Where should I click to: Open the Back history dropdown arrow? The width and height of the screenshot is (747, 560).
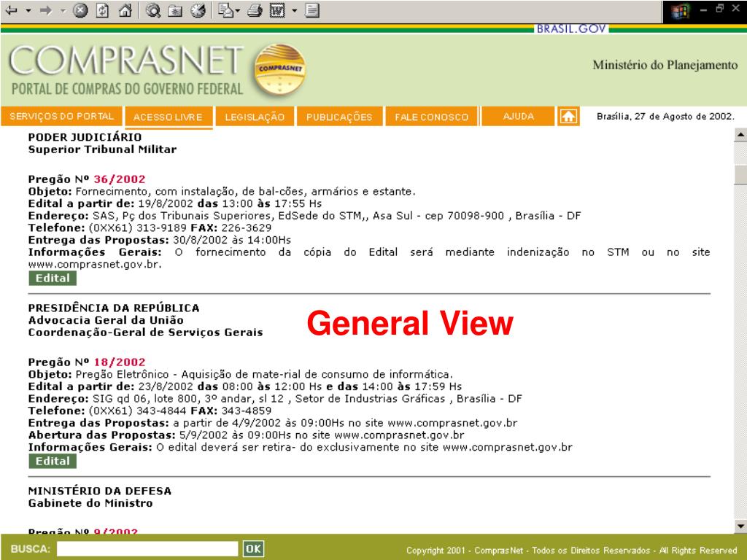click(x=28, y=10)
